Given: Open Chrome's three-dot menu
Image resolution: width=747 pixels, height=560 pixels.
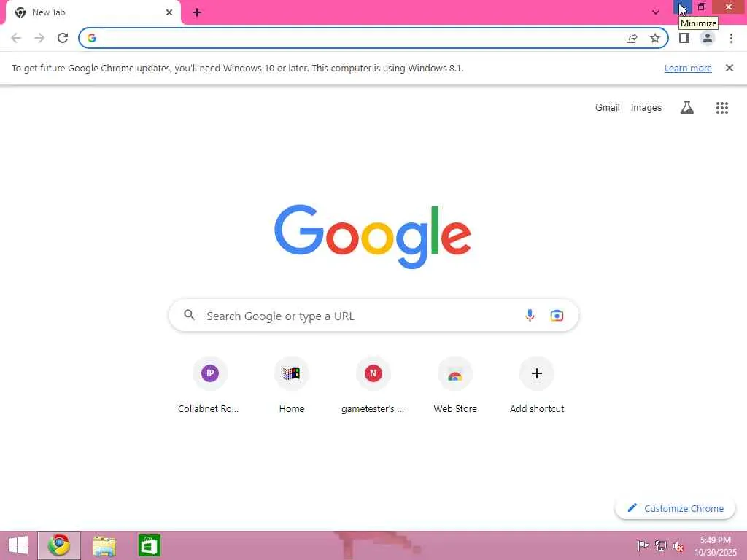Looking at the screenshot, I should tap(731, 38).
